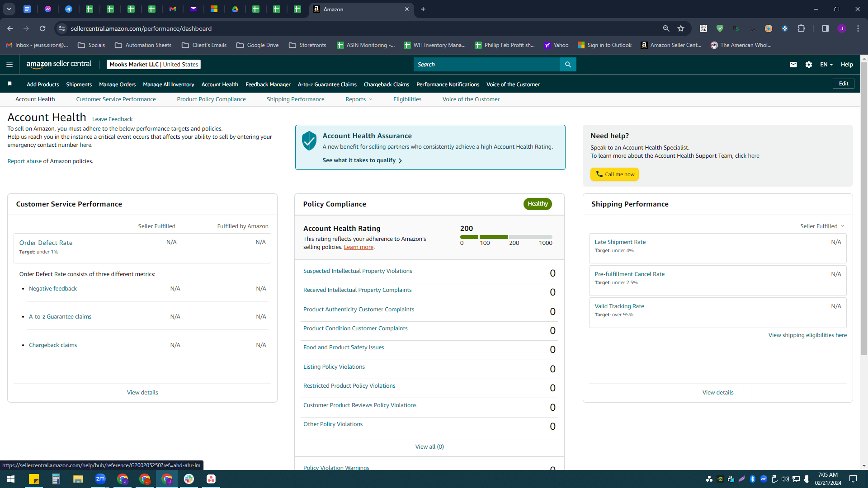This screenshot has height=488, width=868.
Task: Click the Healthy status badge
Action: pos(538,204)
